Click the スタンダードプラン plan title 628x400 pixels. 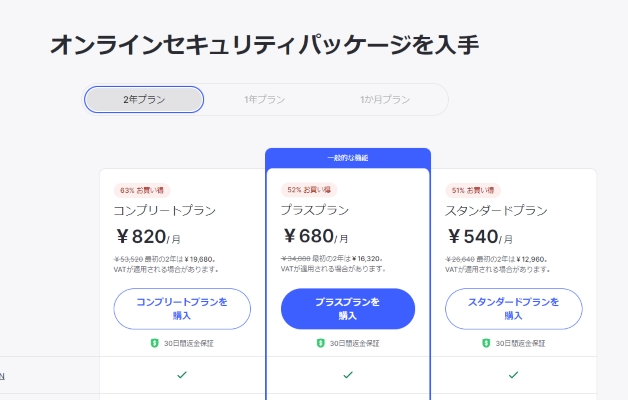[496, 211]
